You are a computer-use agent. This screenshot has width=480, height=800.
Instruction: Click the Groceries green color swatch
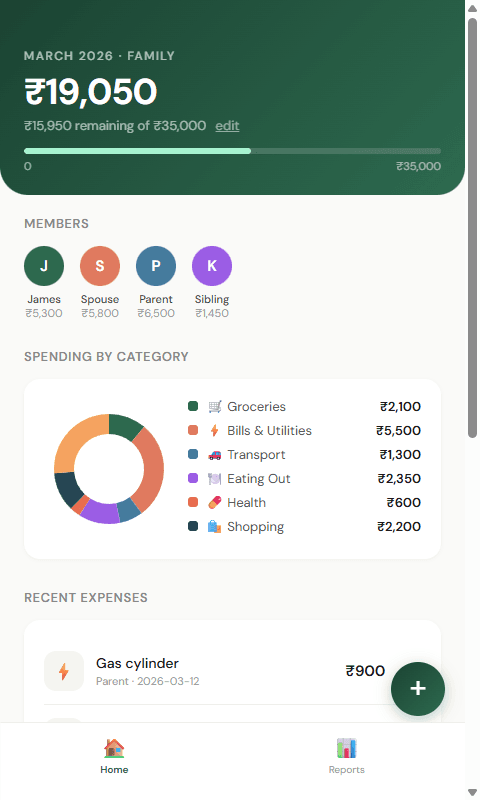point(193,406)
